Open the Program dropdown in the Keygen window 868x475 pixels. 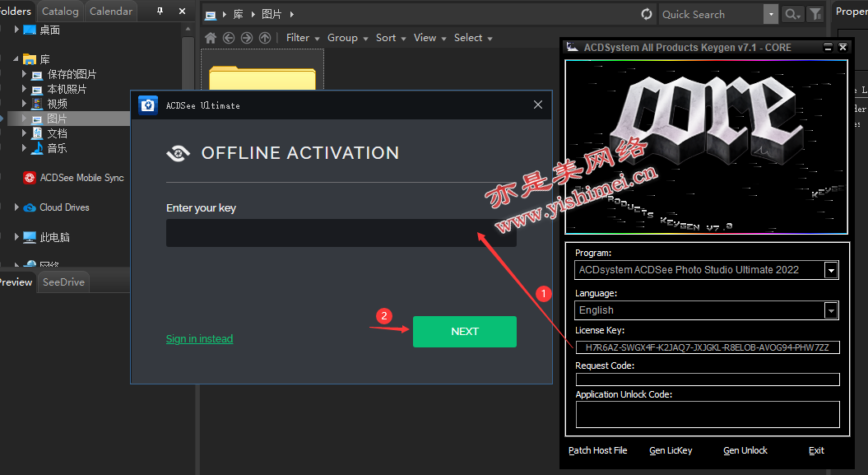tap(831, 270)
